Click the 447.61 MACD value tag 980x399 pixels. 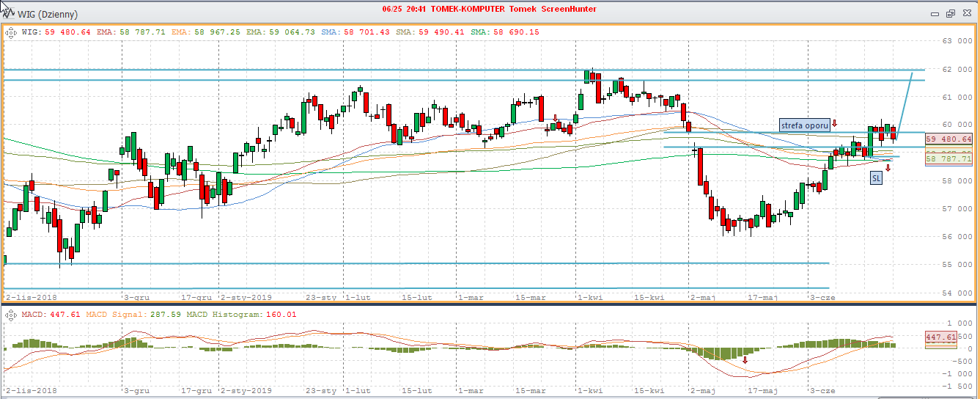[941, 337]
